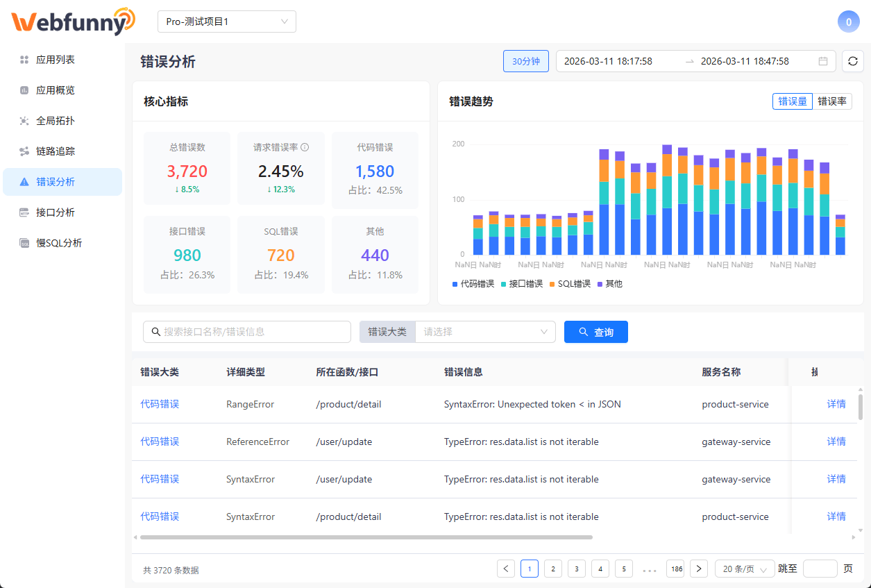Switch the error trend chart to 错误量

pos(792,101)
